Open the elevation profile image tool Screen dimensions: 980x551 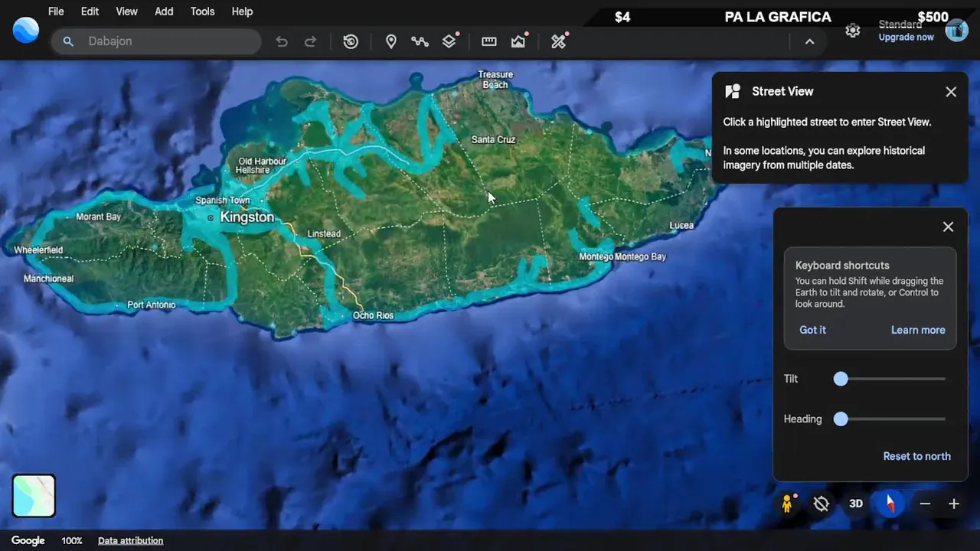click(x=519, y=41)
